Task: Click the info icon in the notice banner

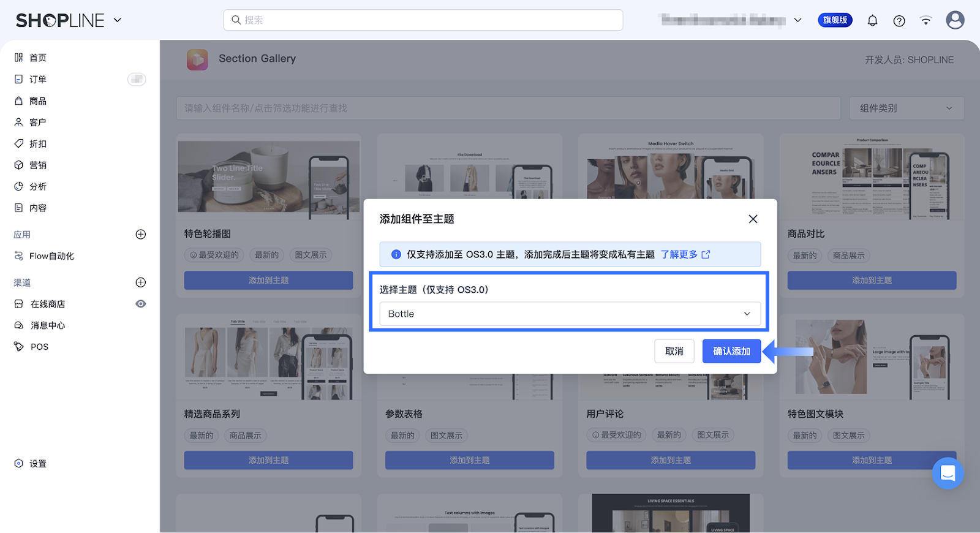Action: pyautogui.click(x=396, y=254)
